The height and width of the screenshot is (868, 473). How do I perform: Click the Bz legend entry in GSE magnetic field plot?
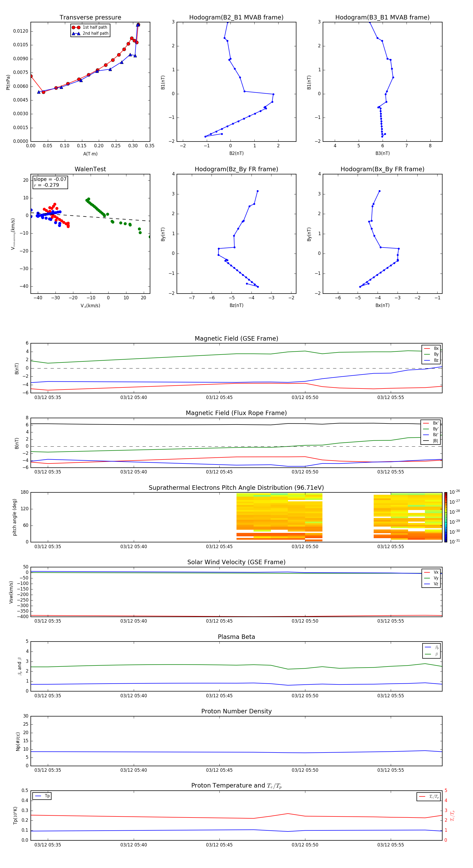click(x=431, y=361)
